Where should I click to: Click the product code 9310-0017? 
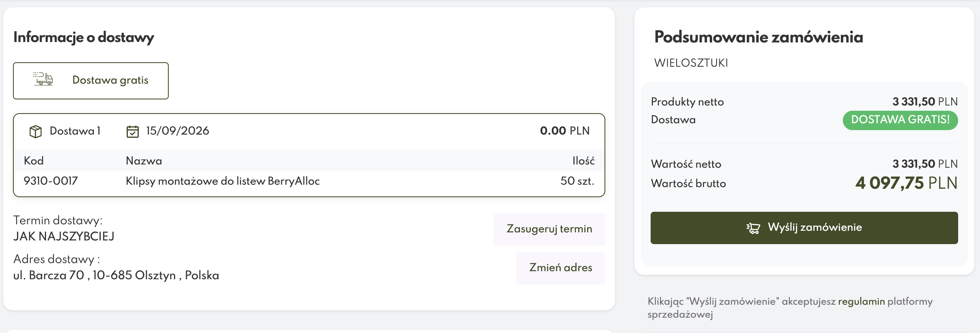pos(51,181)
